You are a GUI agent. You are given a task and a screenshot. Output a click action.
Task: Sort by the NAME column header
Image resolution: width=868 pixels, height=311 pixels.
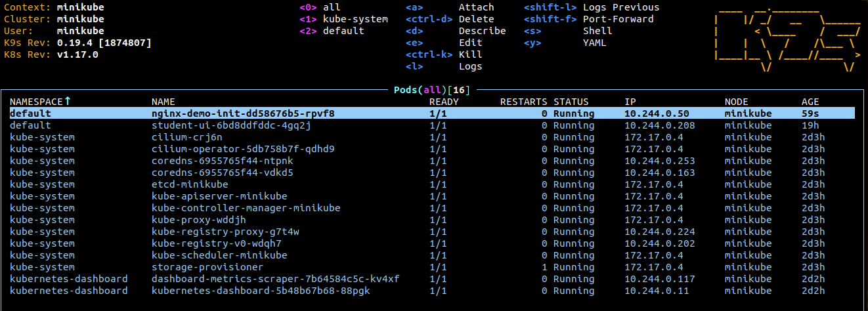[x=163, y=102]
